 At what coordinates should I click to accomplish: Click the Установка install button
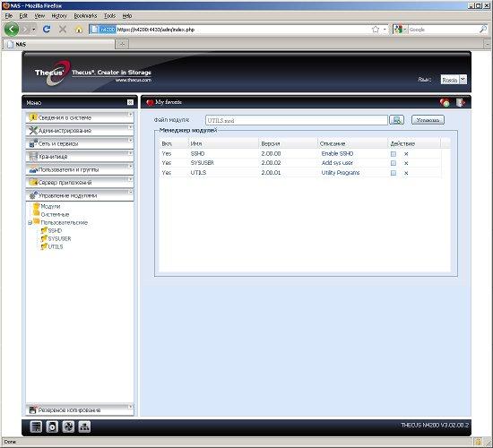tap(428, 120)
